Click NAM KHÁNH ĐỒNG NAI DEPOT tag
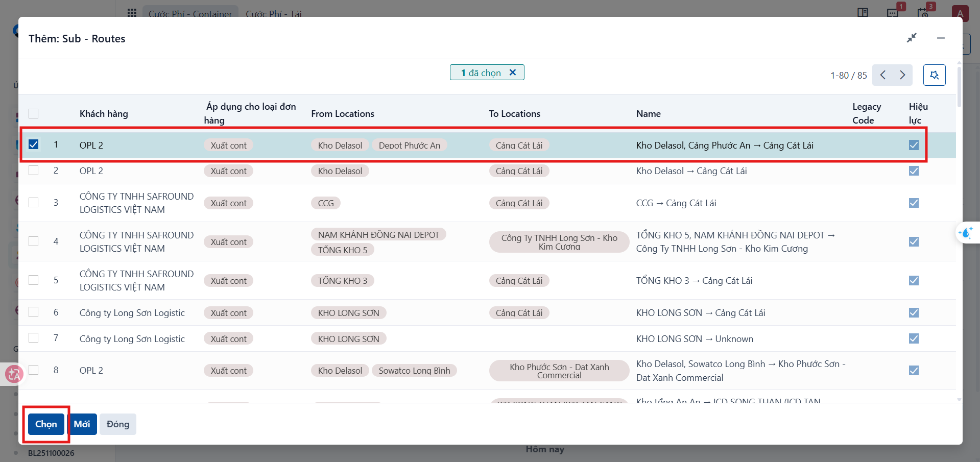980x462 pixels. pos(378,235)
